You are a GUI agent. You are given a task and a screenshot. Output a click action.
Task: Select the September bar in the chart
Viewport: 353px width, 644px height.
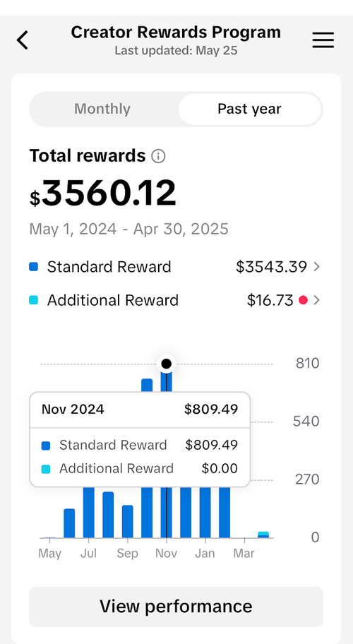pos(128,522)
